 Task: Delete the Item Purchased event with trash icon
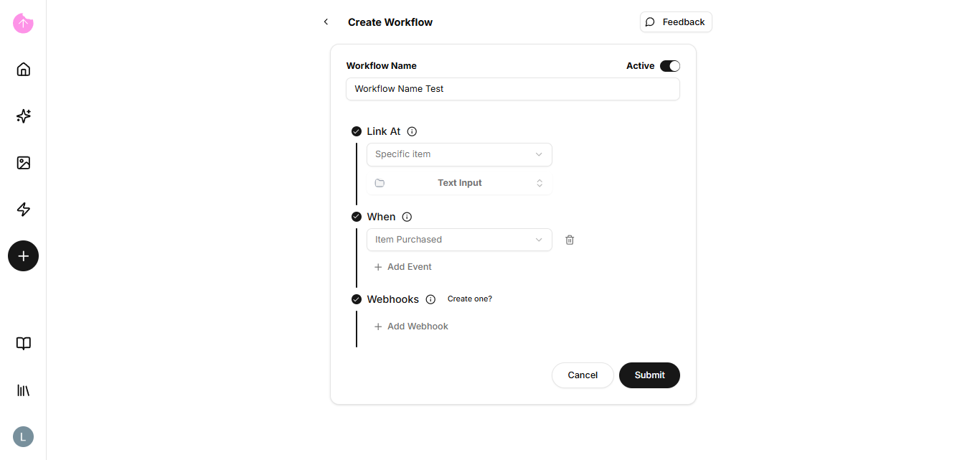[570, 240]
